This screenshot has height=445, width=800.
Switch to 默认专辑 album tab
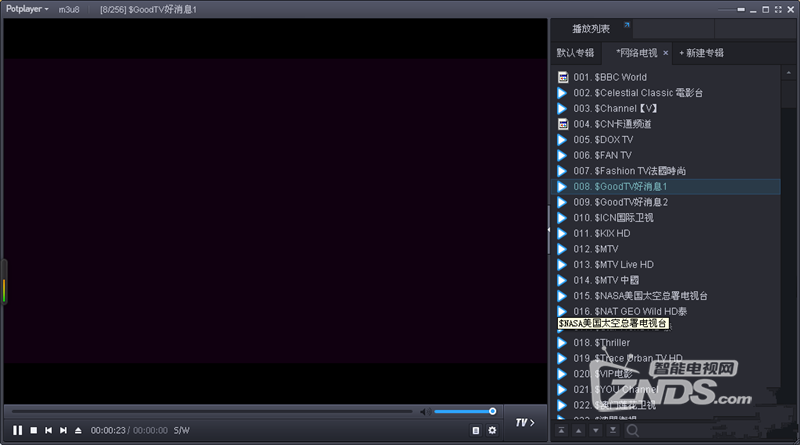575,53
